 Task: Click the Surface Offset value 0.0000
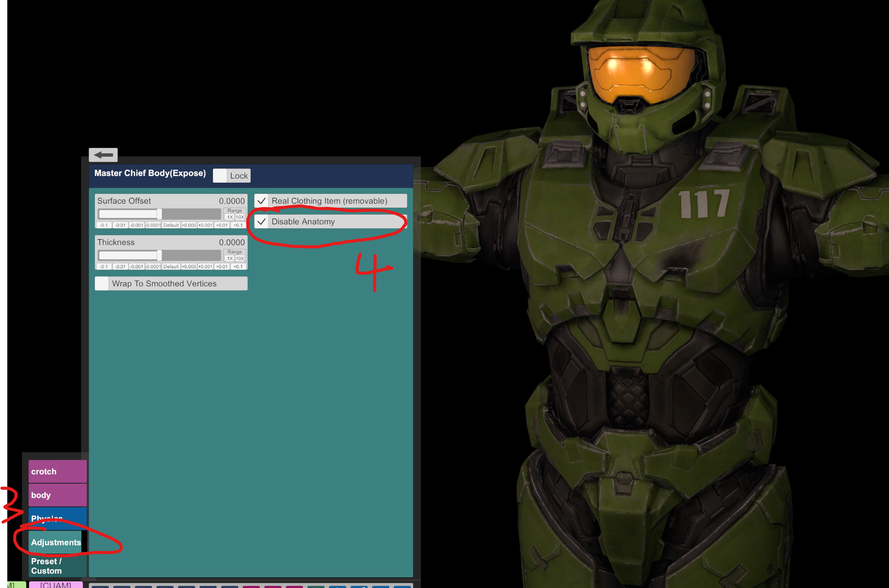pos(232,201)
